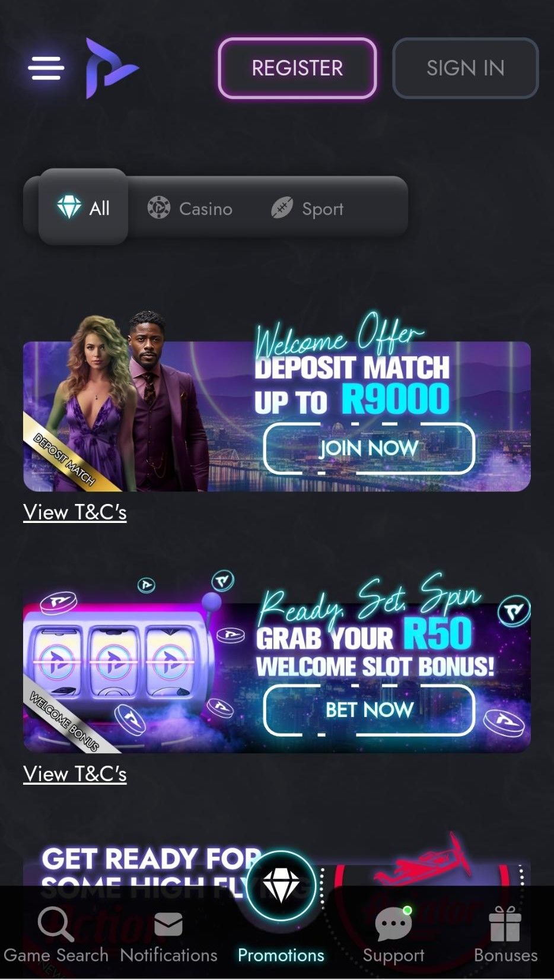This screenshot has height=980, width=554.
Task: Open Notifications envelope icon
Action: point(168,924)
